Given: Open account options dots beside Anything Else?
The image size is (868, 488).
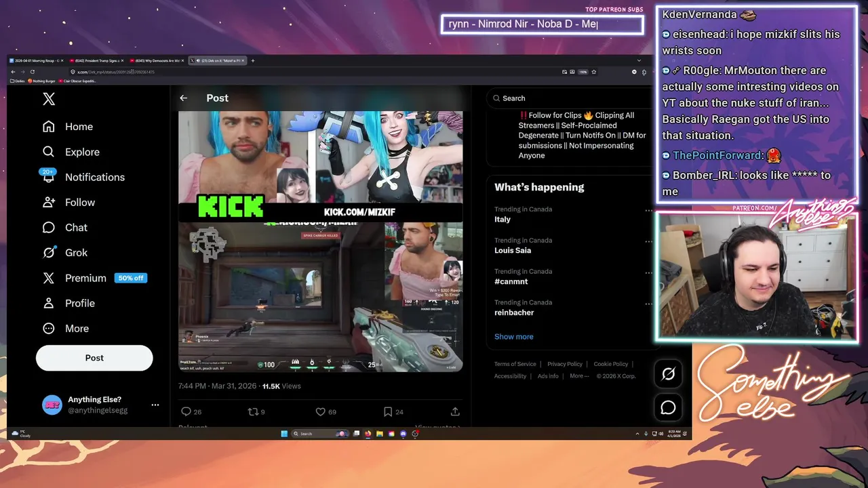Looking at the screenshot, I should (x=155, y=405).
